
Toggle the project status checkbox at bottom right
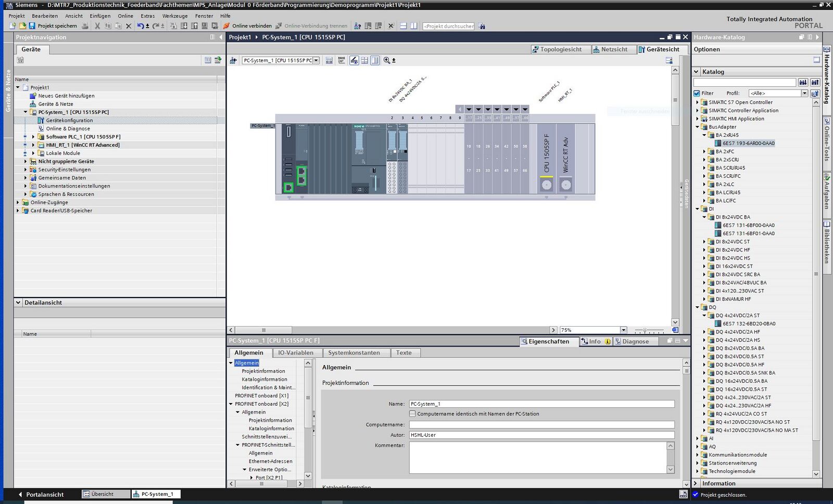click(x=696, y=495)
